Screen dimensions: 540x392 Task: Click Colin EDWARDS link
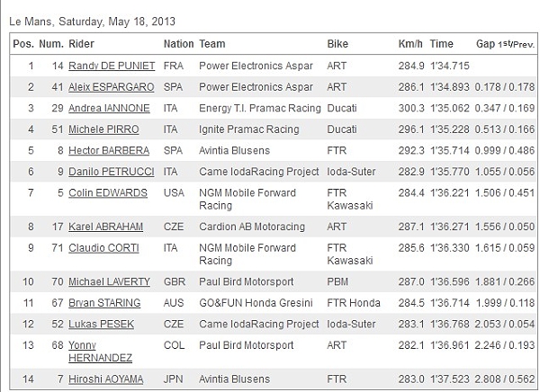108,192
